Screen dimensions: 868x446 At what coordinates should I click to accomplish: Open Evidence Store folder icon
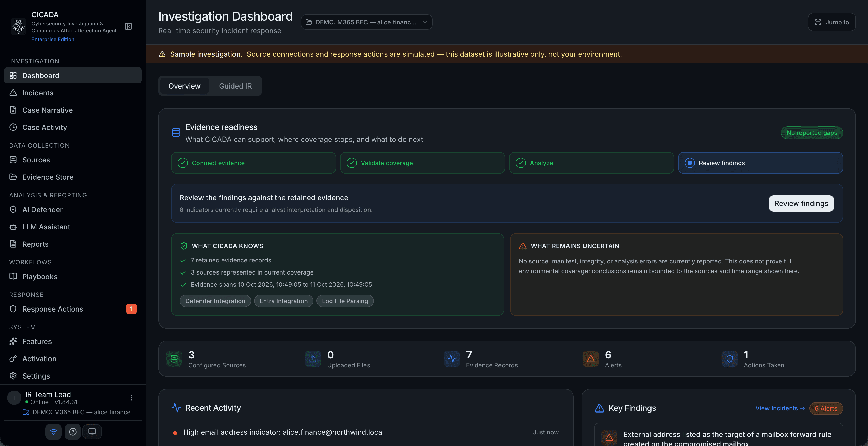pos(13,177)
